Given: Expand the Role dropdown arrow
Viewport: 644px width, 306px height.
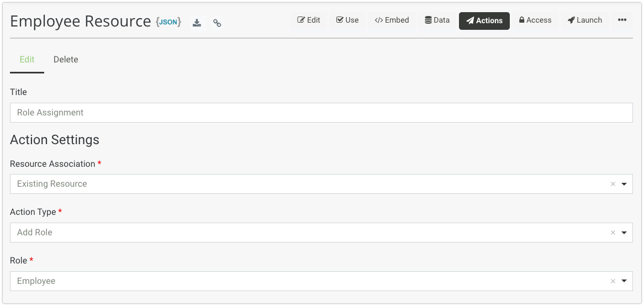Looking at the screenshot, I should point(624,282).
